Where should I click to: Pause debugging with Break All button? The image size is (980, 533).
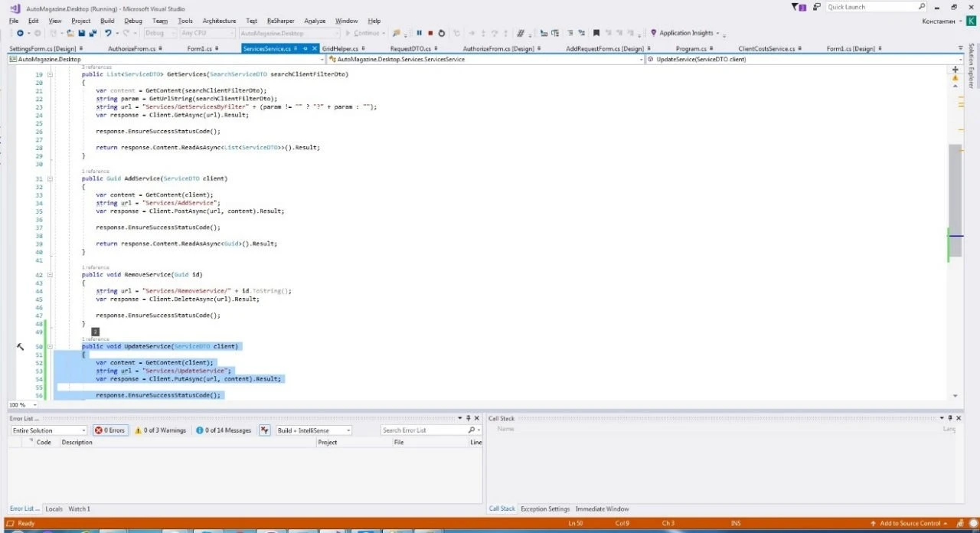tap(419, 33)
